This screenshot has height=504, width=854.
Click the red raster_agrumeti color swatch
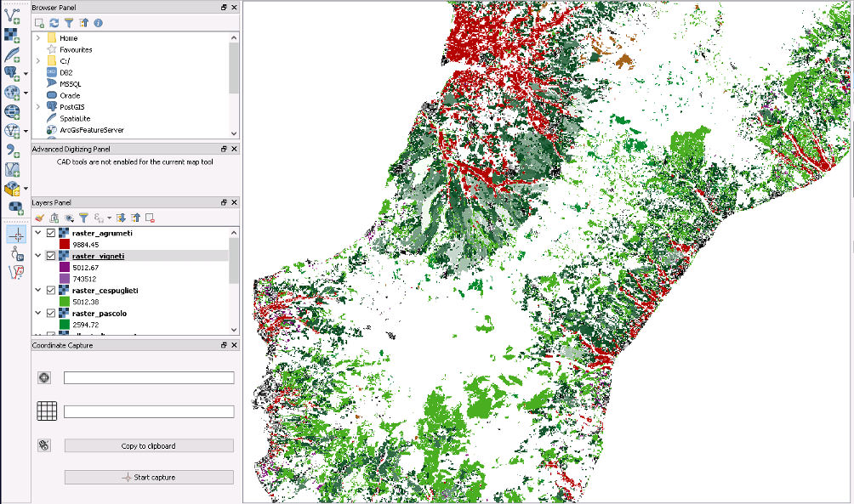[65, 245]
